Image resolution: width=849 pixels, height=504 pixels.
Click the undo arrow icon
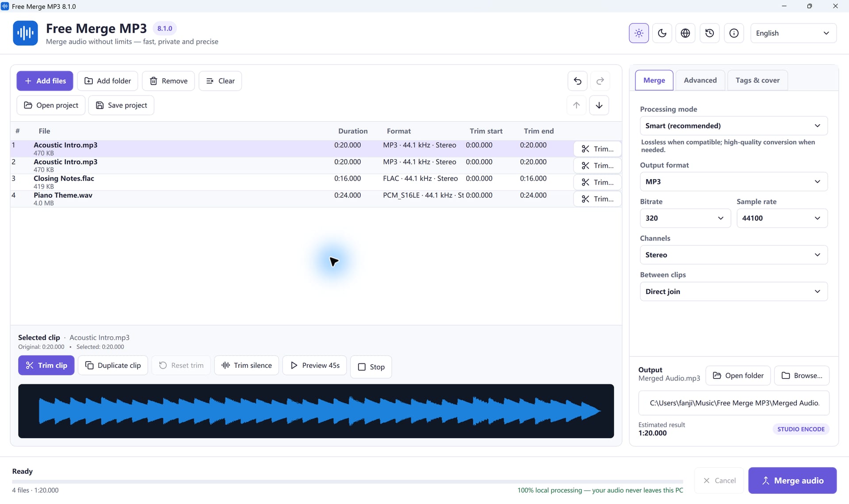(577, 81)
